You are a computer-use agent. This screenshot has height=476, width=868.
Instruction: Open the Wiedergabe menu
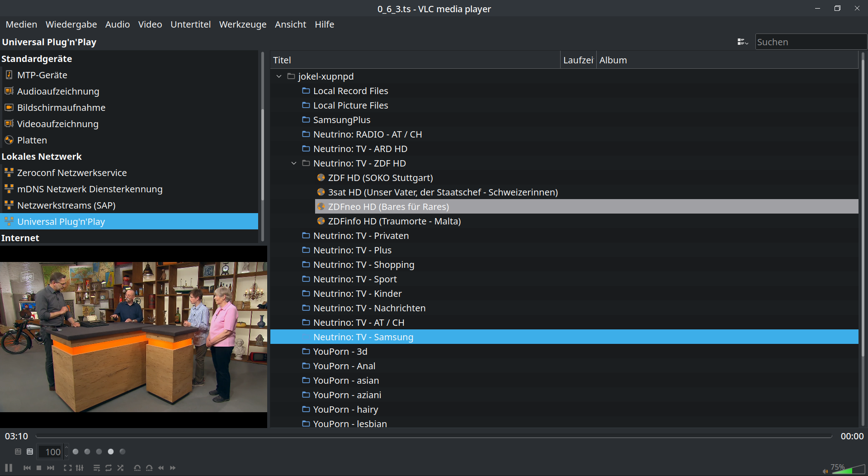click(x=71, y=24)
